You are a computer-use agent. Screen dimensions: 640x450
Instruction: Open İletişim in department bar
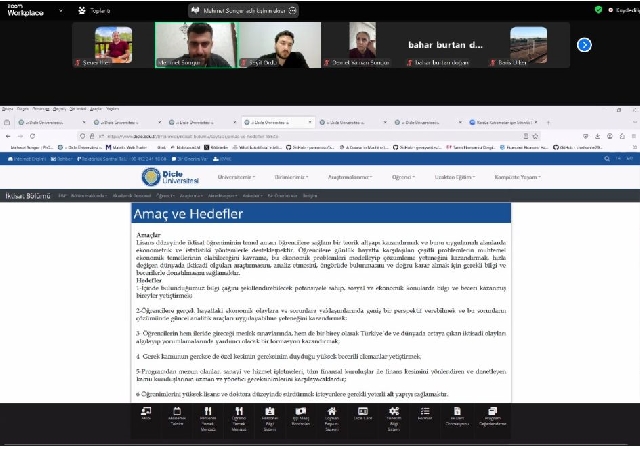(x=310, y=196)
